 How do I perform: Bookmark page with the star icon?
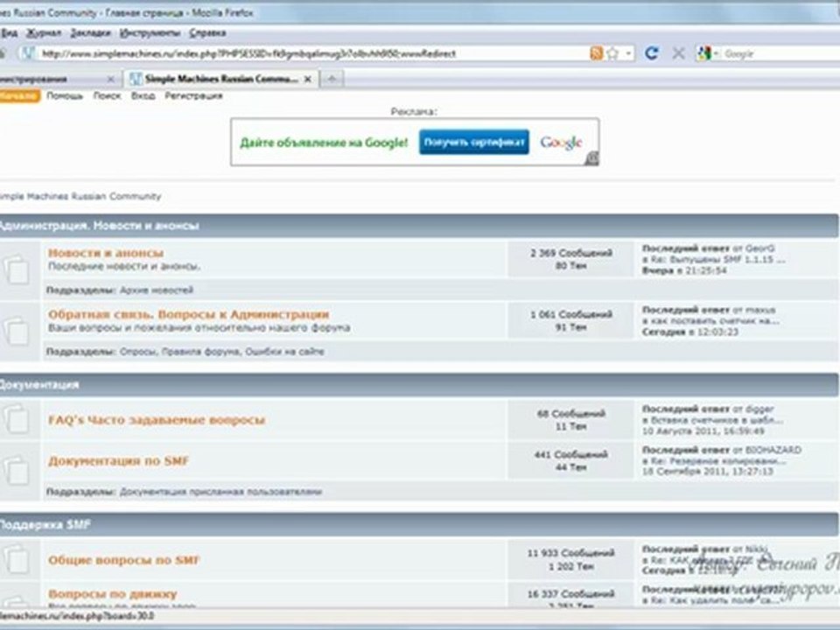point(612,53)
